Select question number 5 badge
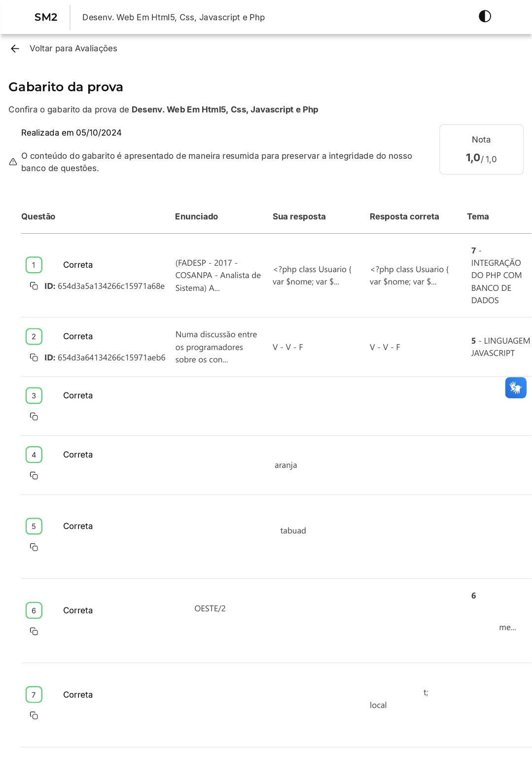 pos(34,527)
